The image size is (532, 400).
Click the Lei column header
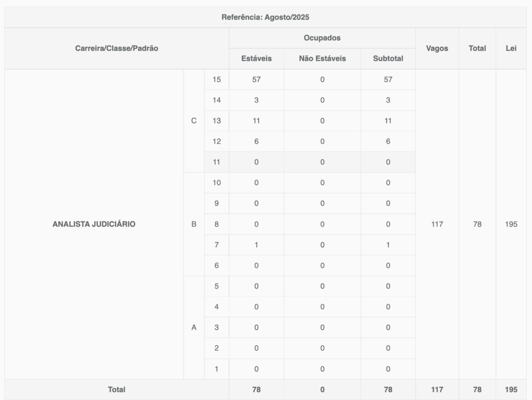511,48
